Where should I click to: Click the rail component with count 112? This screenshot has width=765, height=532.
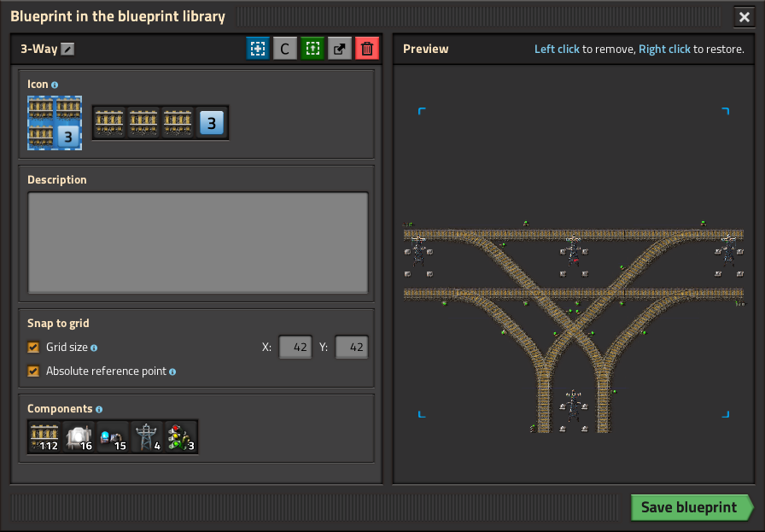click(x=44, y=437)
